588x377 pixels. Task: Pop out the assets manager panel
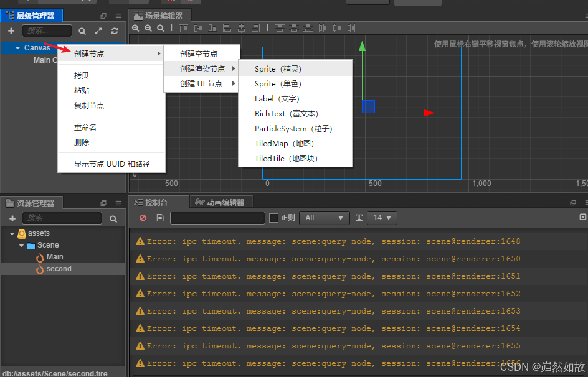[x=103, y=203]
